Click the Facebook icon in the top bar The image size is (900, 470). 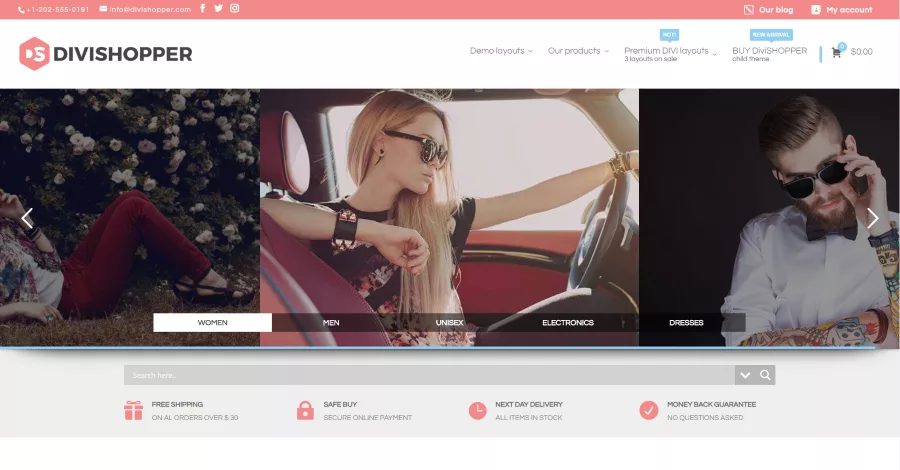pyautogui.click(x=203, y=8)
